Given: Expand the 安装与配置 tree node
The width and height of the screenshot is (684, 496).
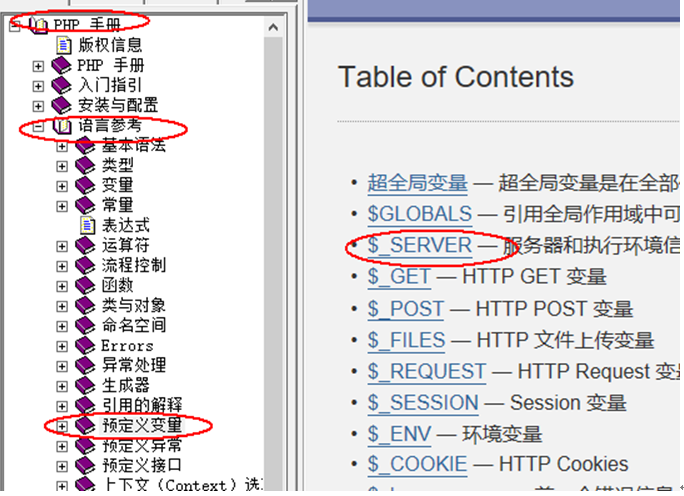Looking at the screenshot, I should [x=38, y=106].
